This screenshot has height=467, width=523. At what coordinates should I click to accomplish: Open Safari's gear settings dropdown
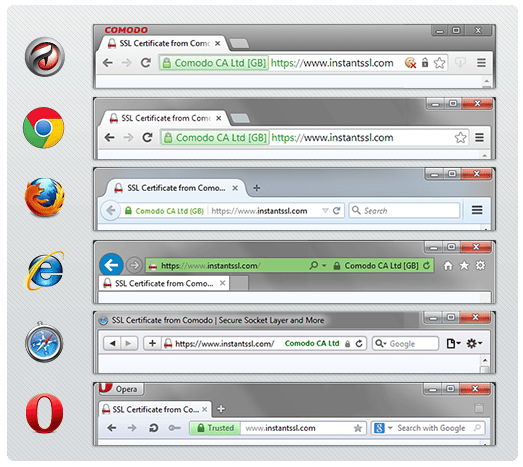point(474,343)
